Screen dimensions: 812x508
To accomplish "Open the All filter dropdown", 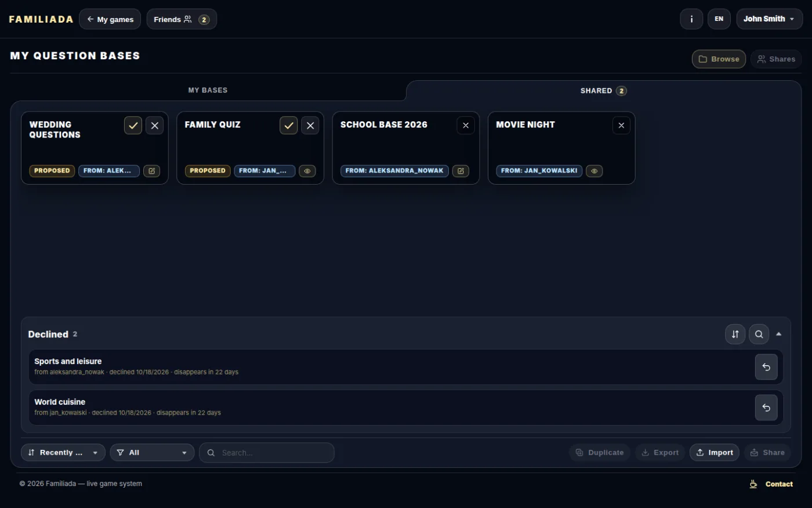I will click(152, 453).
